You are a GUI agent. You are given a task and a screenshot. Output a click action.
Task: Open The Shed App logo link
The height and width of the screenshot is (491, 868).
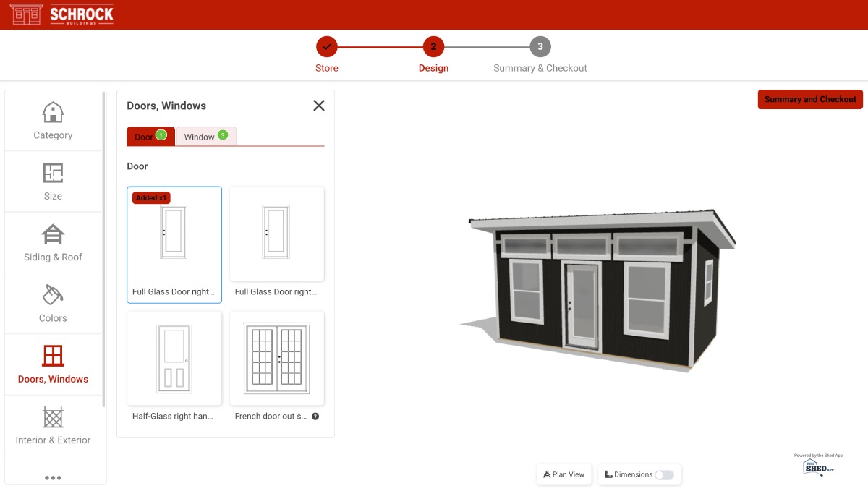pos(818,466)
